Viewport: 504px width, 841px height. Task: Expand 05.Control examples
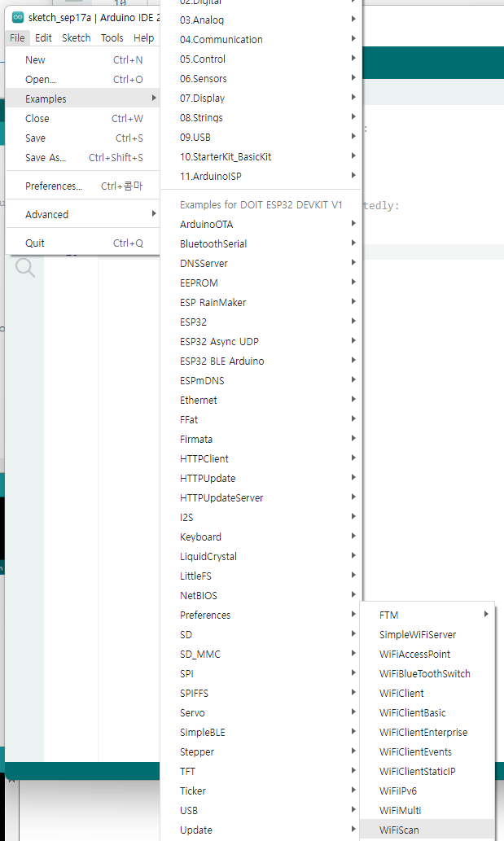tap(261, 59)
